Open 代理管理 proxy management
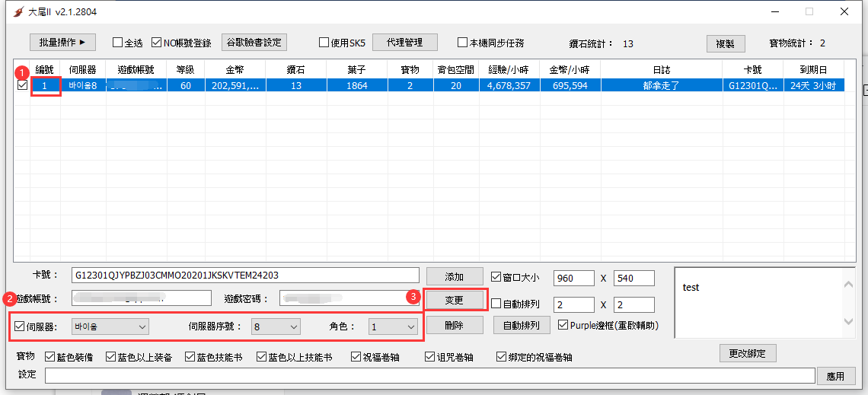This screenshot has width=868, height=395. (x=404, y=43)
